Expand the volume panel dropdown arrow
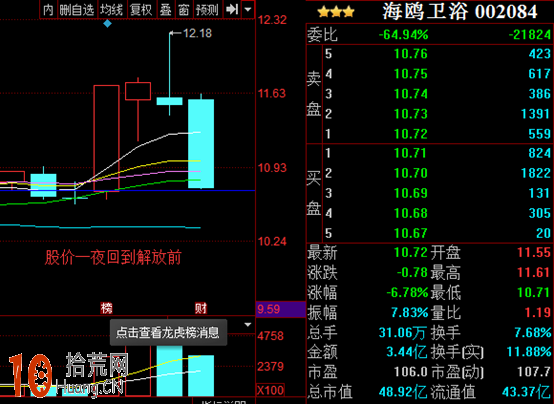 coord(248,324)
